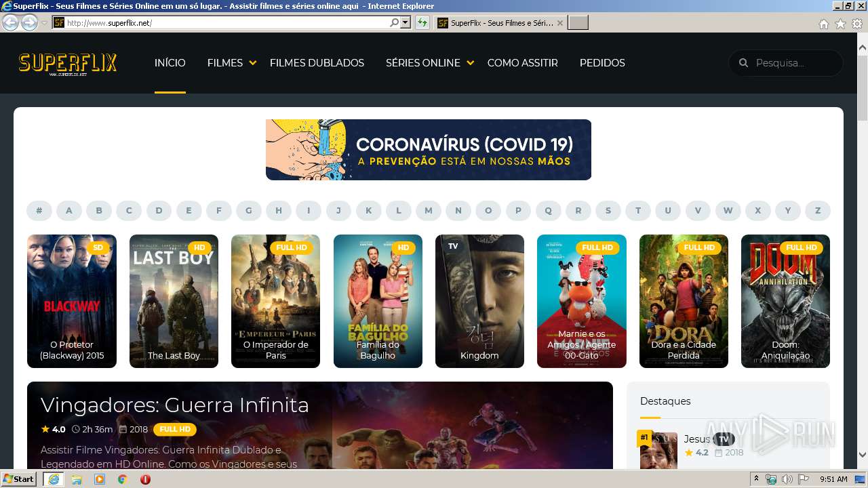This screenshot has height=488, width=868.
Task: Filter titles by letter S
Action: 608,210
